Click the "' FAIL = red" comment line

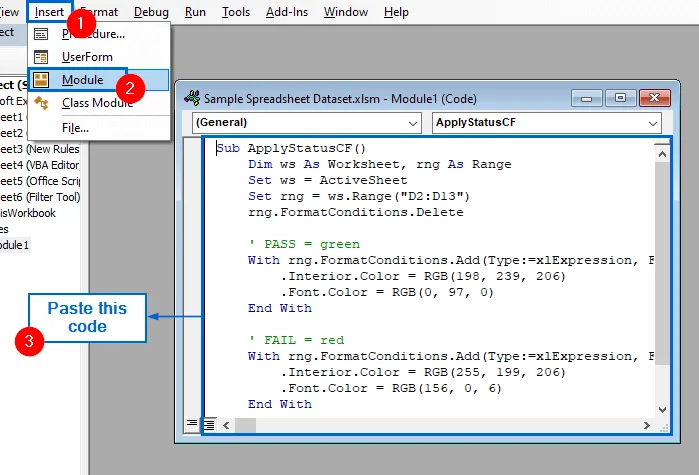[296, 340]
